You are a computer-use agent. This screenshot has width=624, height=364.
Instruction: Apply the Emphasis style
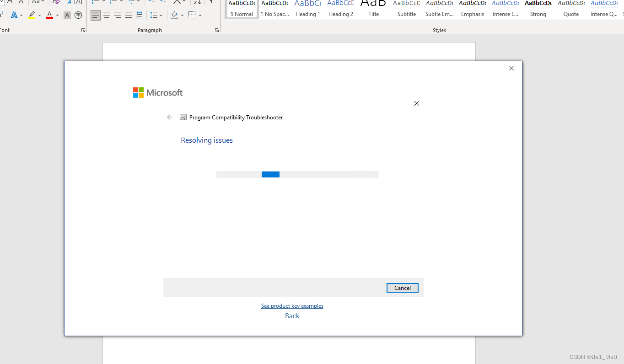click(x=473, y=9)
